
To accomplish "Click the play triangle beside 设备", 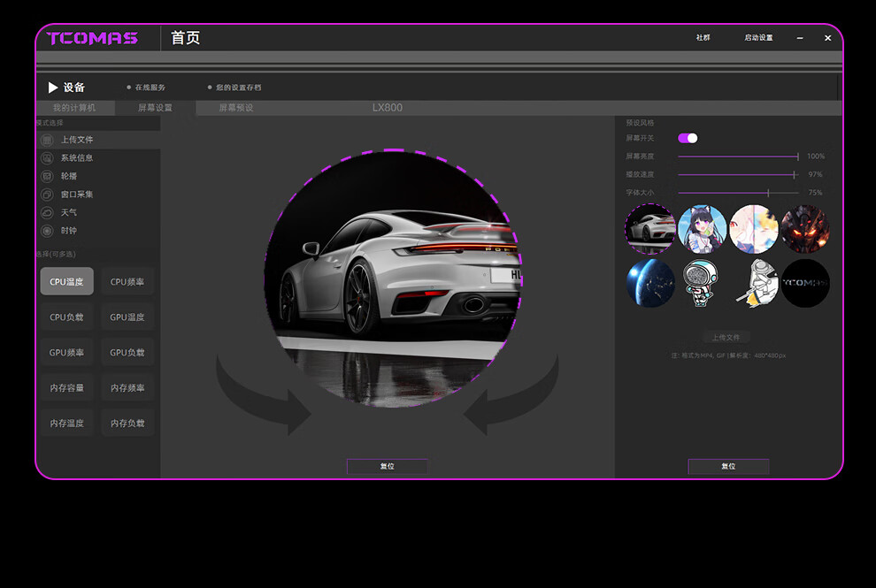I will [53, 88].
